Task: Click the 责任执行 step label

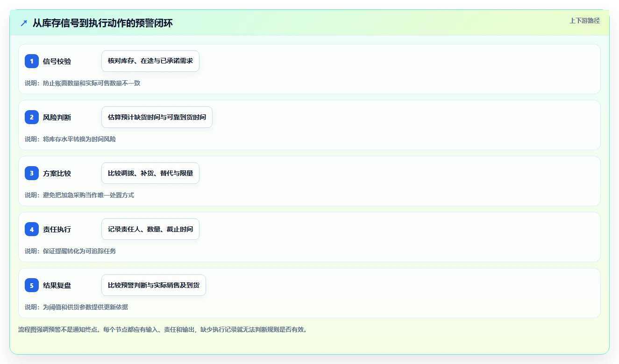Action: click(x=57, y=229)
